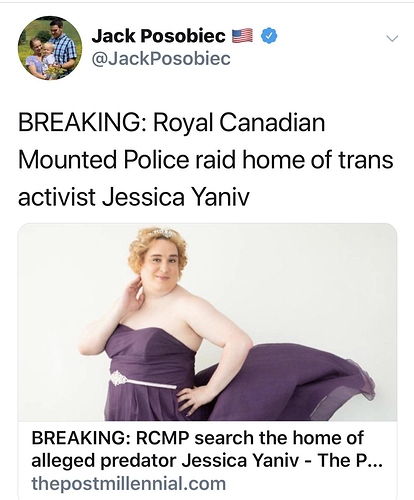This screenshot has width=414, height=500.
Task: Visit thepostmillennial.com domain link
Action: click(x=129, y=484)
